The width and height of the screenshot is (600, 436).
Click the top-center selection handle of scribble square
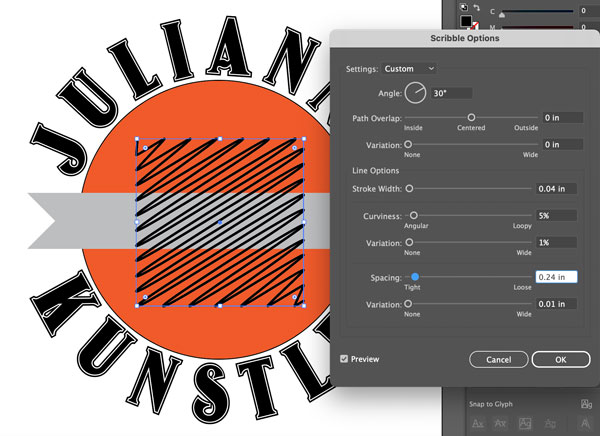pyautogui.click(x=220, y=139)
